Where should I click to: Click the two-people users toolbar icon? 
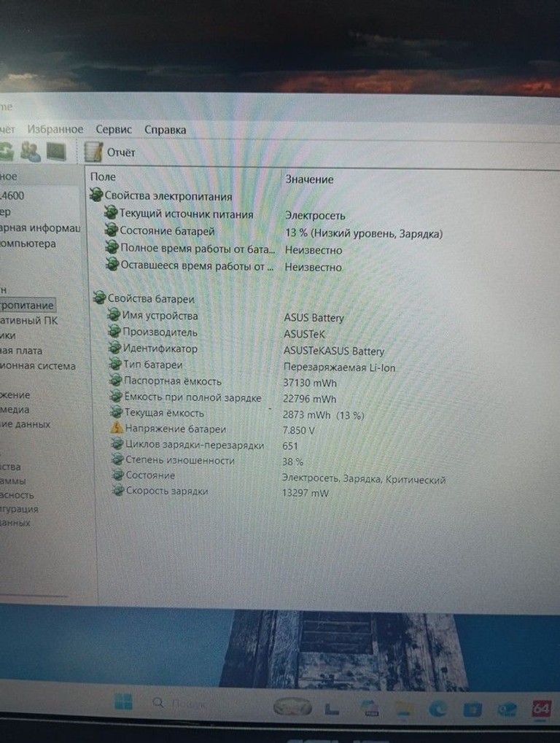31,151
